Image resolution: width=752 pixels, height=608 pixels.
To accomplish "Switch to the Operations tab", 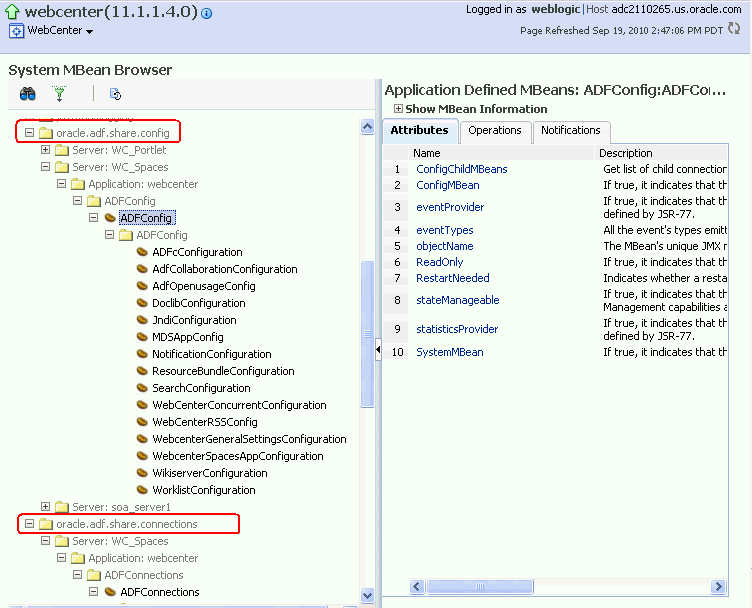I will (494, 130).
